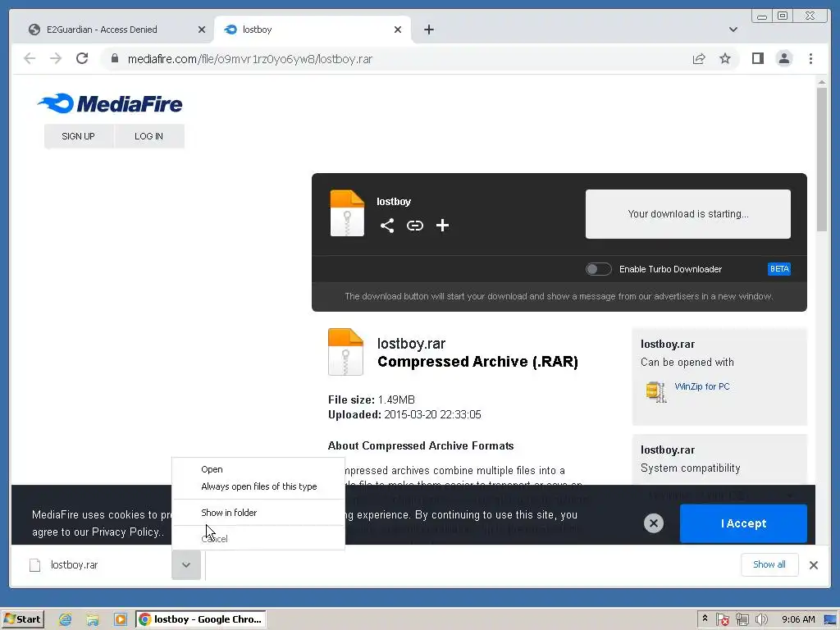Open the Chrome profile avatar
This screenshot has width=840, height=630.
[x=784, y=58]
